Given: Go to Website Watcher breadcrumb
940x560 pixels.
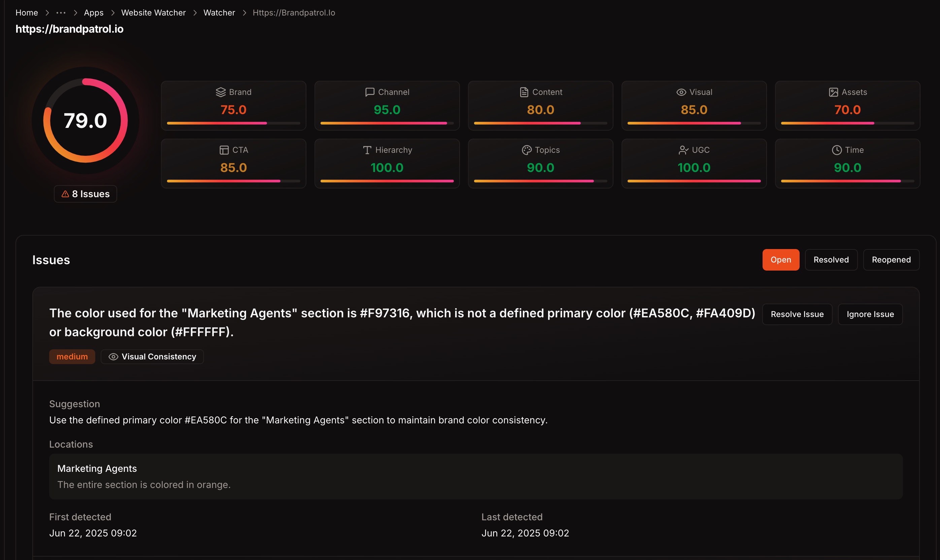Looking at the screenshot, I should click(153, 13).
